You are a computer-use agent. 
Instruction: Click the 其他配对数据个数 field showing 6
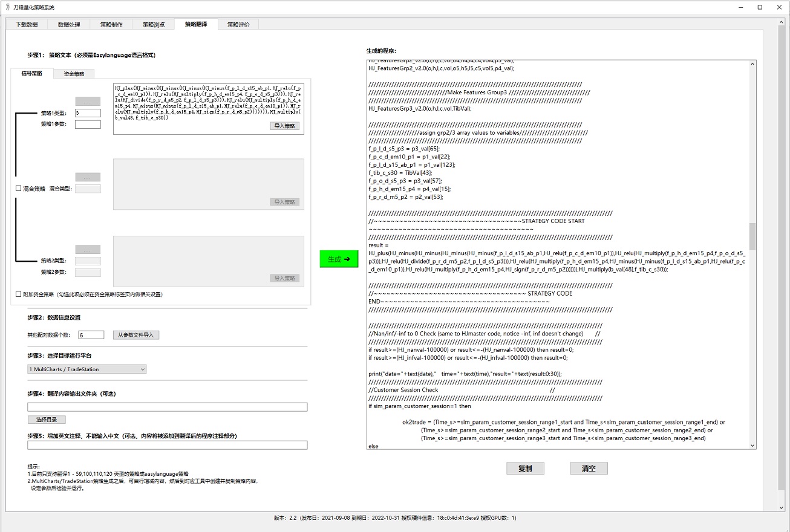91,335
